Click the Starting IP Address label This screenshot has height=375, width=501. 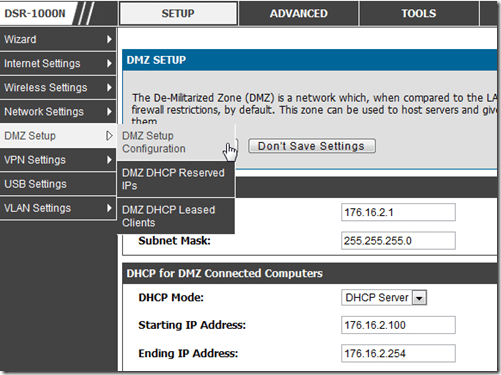tap(192, 325)
